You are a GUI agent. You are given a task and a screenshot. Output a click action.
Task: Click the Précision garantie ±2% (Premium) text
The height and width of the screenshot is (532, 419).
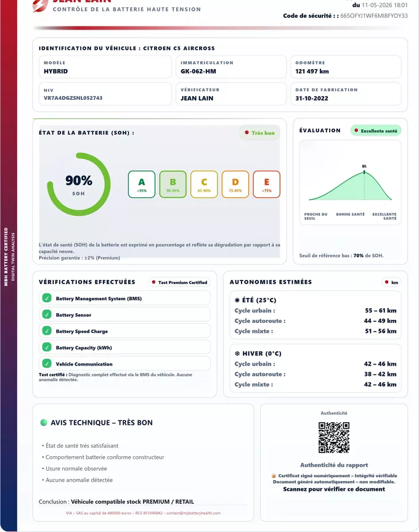click(x=79, y=258)
